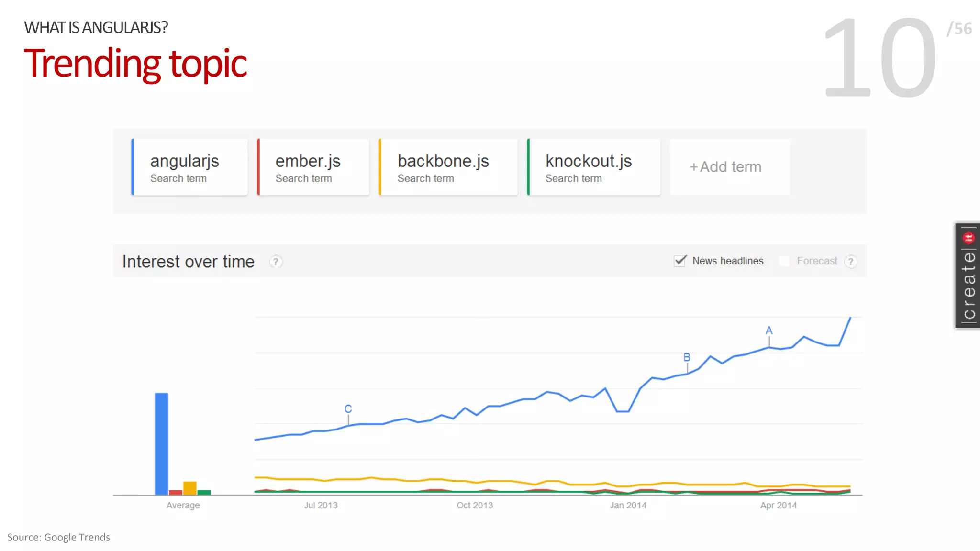Viewport: 980px width, 551px height.
Task: Click the red logo icon on the create tab
Action: point(969,238)
